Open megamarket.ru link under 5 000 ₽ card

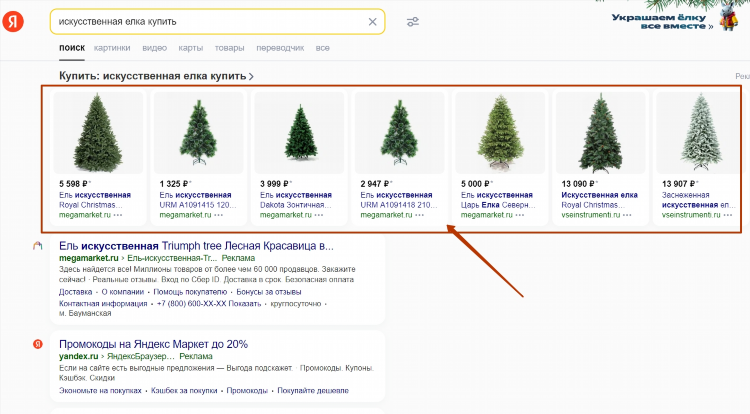[486, 215]
